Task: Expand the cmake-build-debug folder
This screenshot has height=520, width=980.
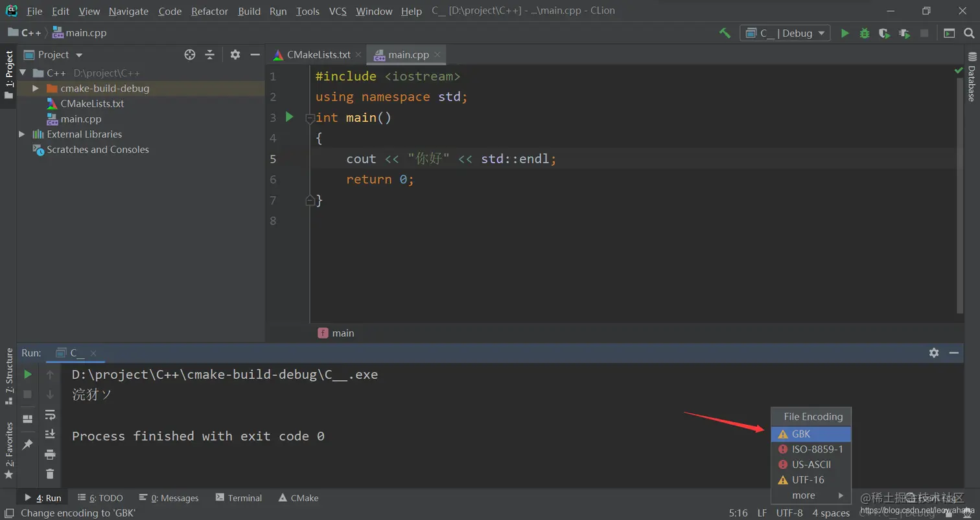Action: coord(36,88)
